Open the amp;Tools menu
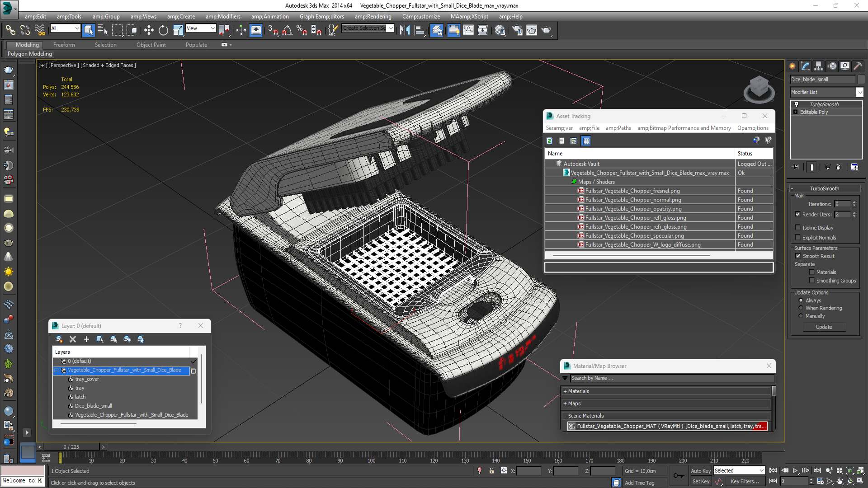This screenshot has height=488, width=868. [x=69, y=17]
